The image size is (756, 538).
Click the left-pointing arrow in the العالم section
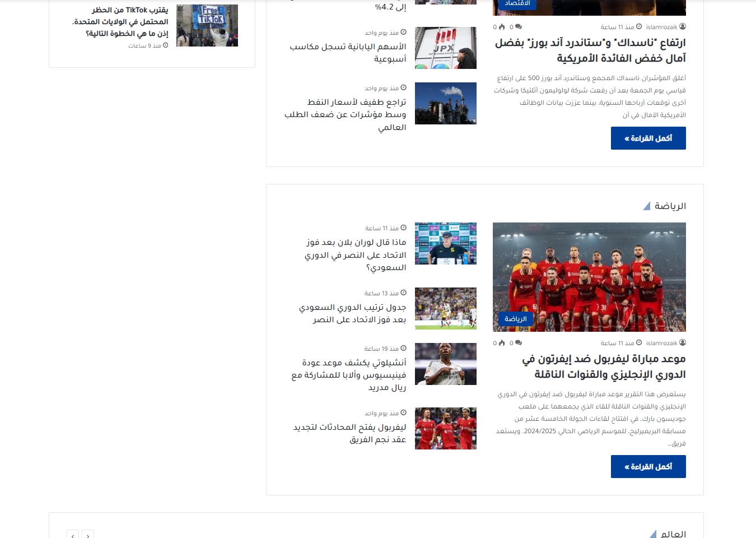(73, 536)
